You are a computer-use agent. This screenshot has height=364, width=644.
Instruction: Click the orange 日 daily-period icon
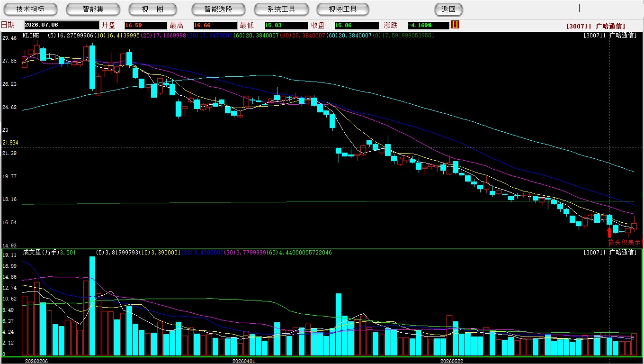455,25
